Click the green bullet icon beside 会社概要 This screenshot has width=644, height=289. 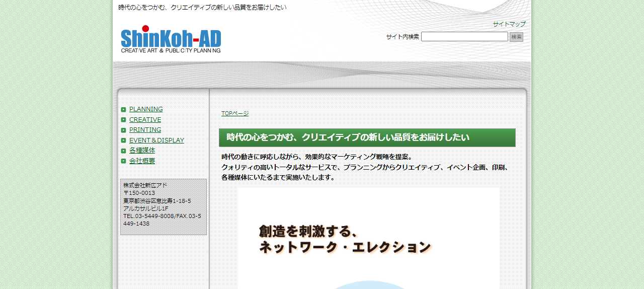pos(124,161)
